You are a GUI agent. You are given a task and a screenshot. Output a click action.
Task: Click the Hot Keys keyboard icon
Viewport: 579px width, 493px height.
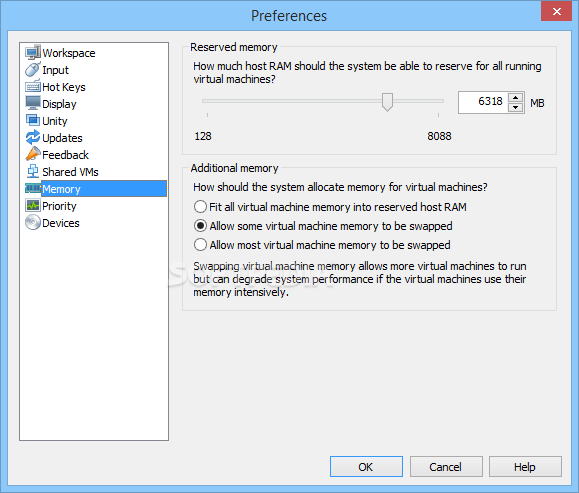[x=33, y=86]
